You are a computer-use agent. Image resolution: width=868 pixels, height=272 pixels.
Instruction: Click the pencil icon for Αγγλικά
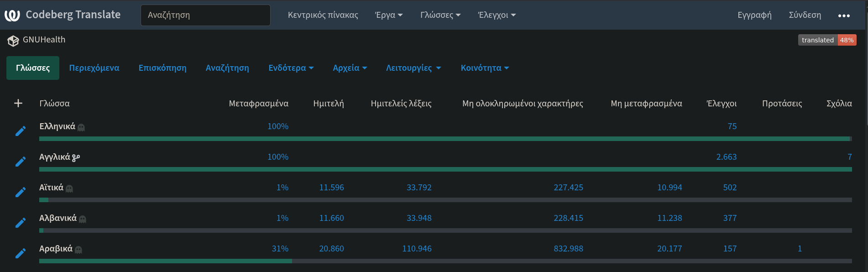coord(21,162)
